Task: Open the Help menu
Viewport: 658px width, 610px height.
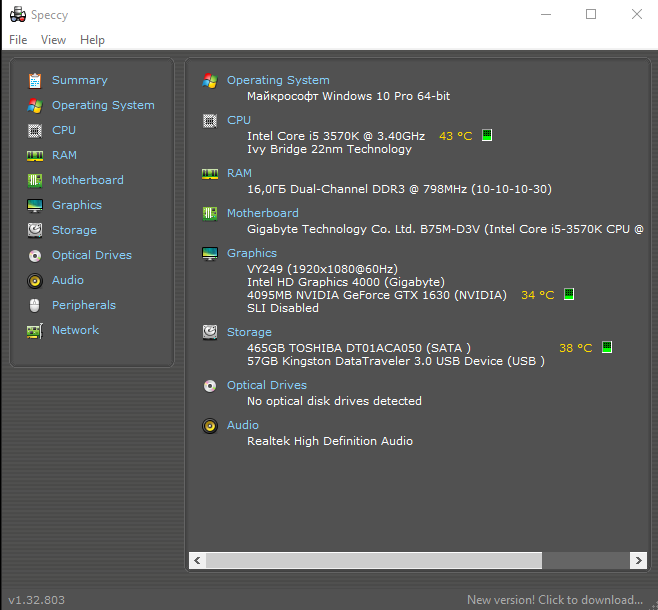Action: tap(92, 40)
